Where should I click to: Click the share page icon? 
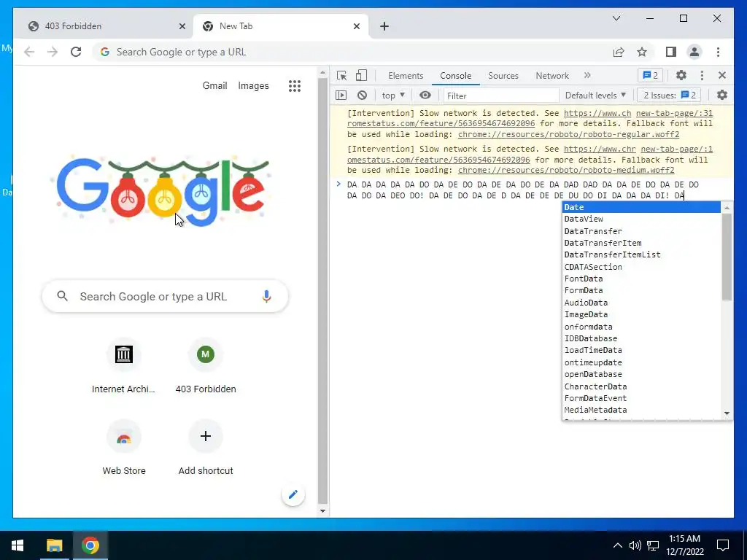[x=619, y=52]
